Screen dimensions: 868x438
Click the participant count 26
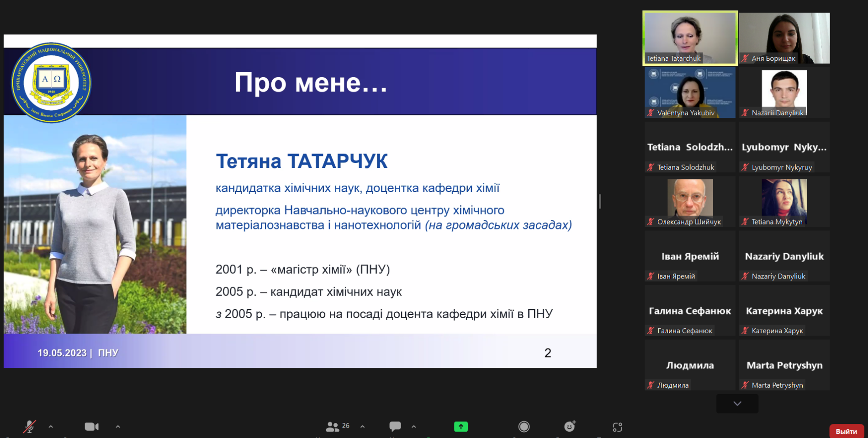(346, 426)
